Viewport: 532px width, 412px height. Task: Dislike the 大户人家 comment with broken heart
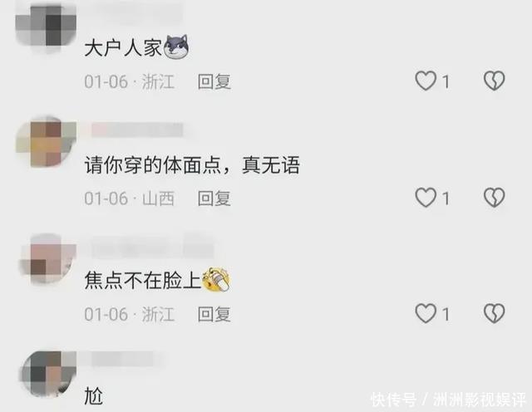(494, 81)
